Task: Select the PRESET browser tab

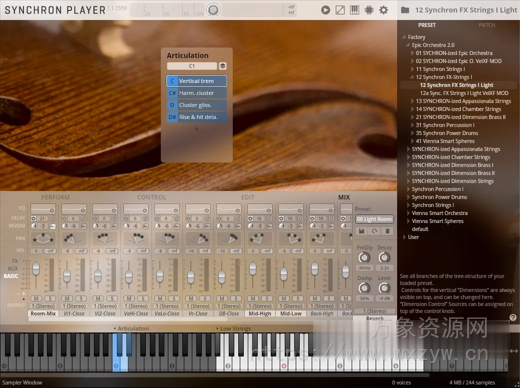Action: [x=427, y=25]
